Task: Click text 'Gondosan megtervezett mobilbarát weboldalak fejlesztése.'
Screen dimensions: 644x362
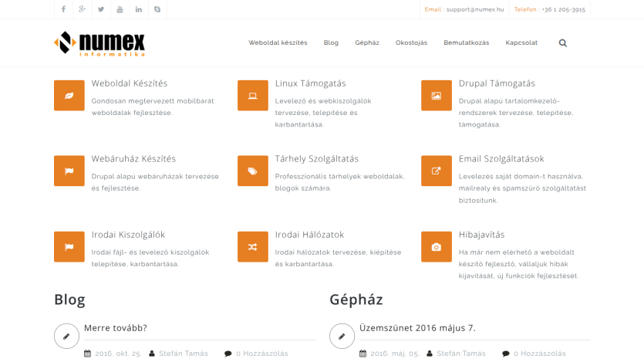Action: tap(153, 107)
